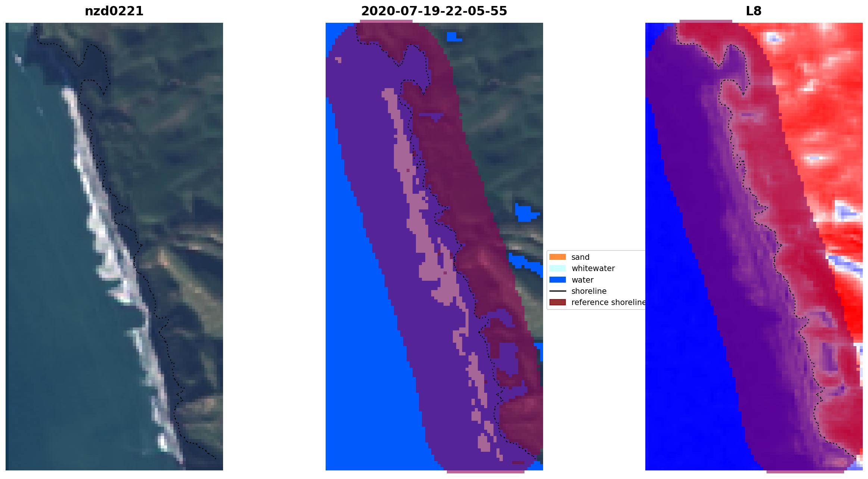This screenshot has height=479, width=868.
Task: Select the 'reference shoreline' legend label
Action: 608,302
